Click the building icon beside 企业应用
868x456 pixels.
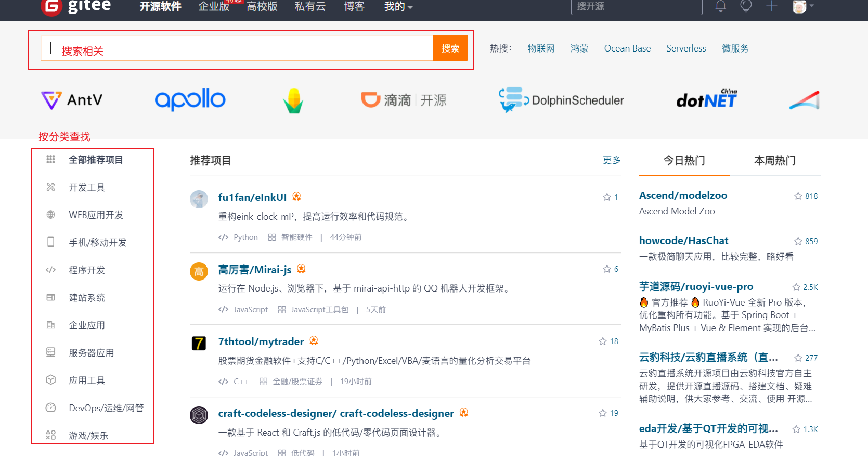coord(50,325)
